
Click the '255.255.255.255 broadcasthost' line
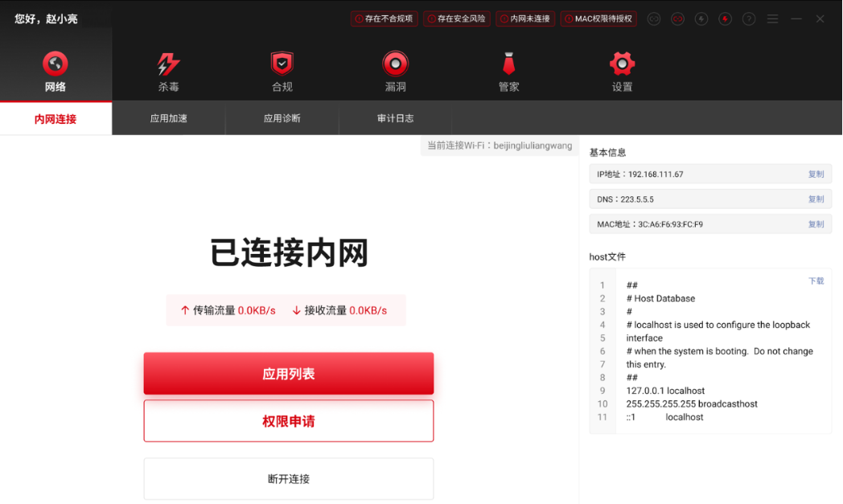click(692, 404)
